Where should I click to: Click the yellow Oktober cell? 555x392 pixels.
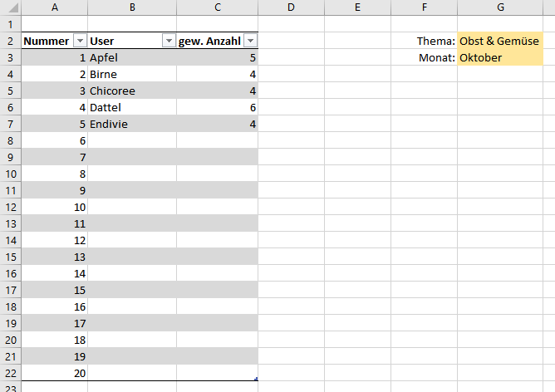point(500,57)
